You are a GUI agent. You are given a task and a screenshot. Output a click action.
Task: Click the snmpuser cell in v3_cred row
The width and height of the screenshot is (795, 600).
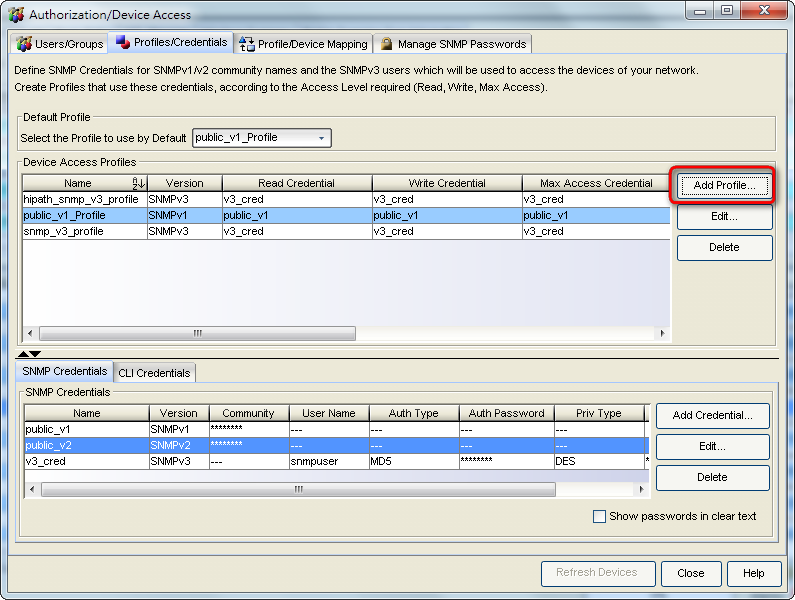click(x=329, y=462)
